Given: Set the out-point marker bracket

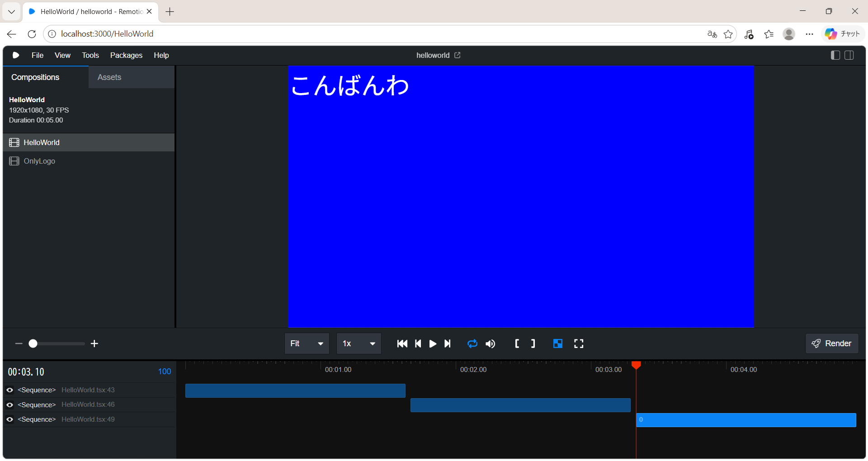Looking at the screenshot, I should coord(533,344).
